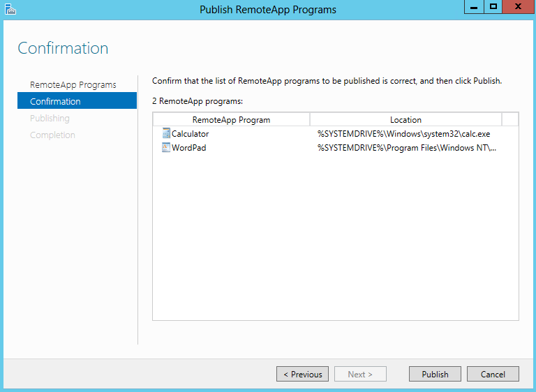The image size is (536, 392).
Task: Select the WordPad row name
Action: pyautogui.click(x=188, y=148)
